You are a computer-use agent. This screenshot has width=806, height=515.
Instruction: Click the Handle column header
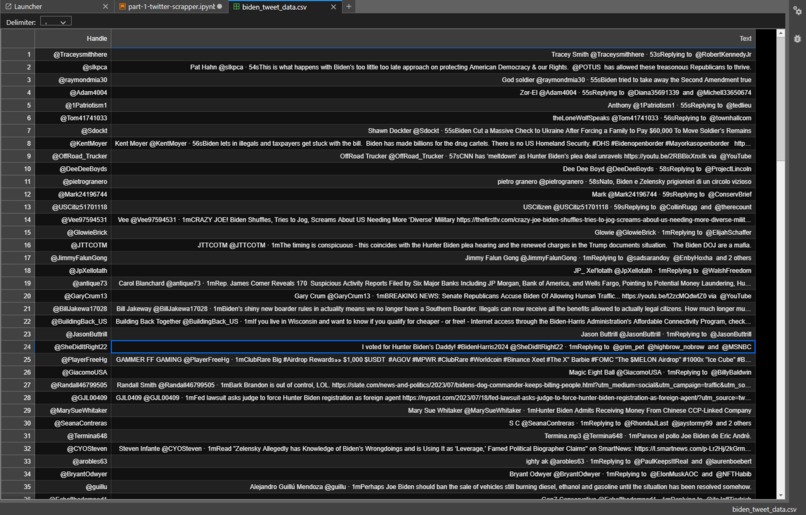click(x=73, y=39)
